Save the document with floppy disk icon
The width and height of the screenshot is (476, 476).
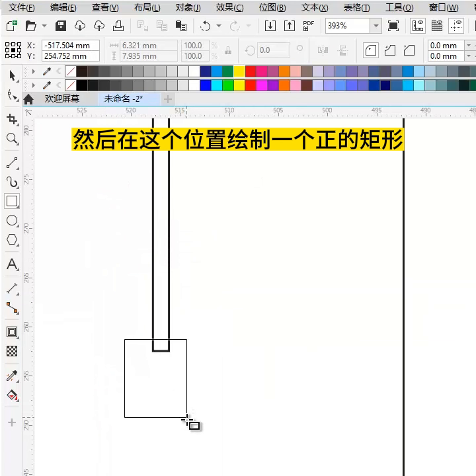point(61,26)
